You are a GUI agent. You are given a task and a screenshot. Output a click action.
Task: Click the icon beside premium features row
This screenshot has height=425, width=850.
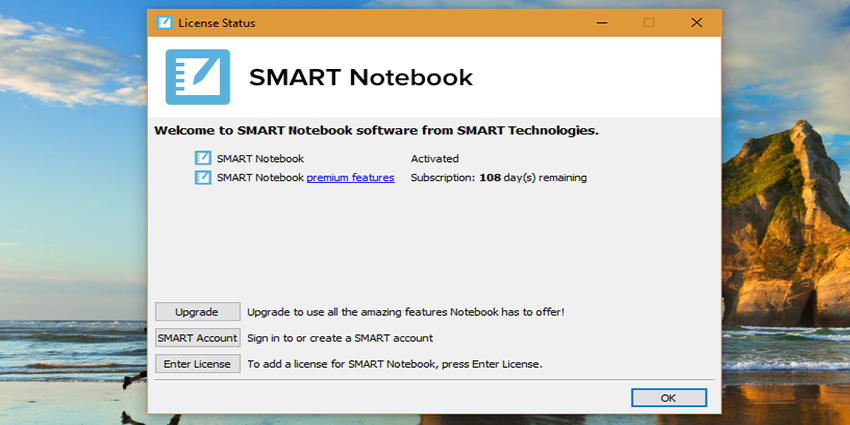coord(203,177)
